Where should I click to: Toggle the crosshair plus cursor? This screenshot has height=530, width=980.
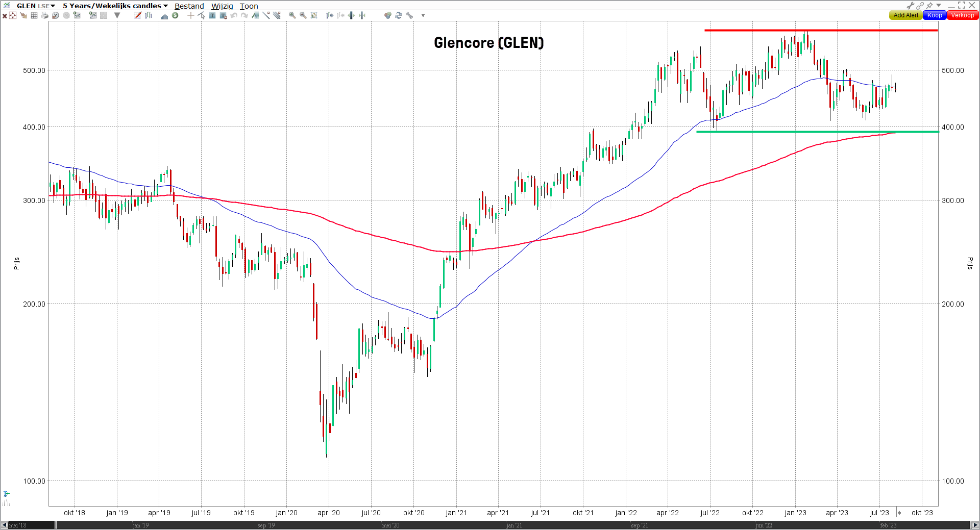[190, 15]
